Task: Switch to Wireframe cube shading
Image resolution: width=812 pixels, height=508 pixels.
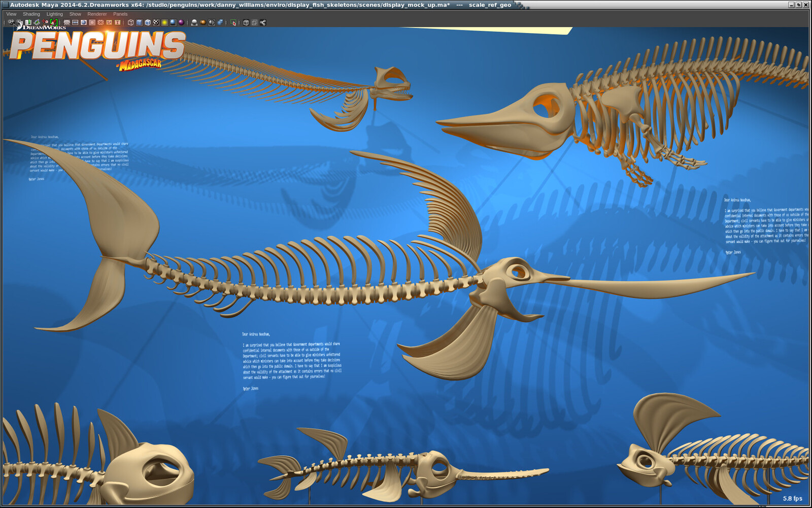Action: (x=131, y=22)
